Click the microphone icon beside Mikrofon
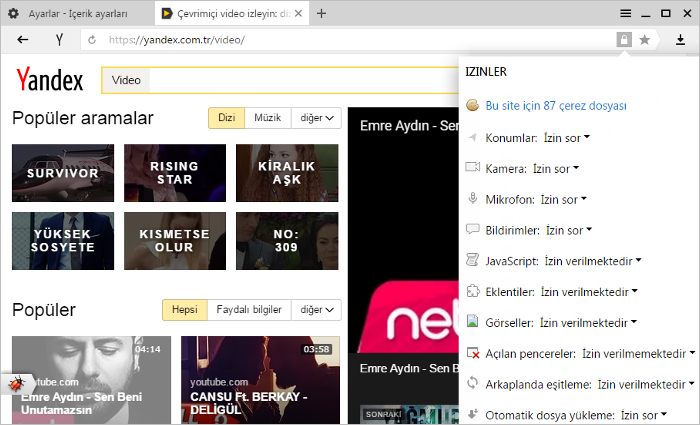Viewport: 700px width, 425px height. point(472,198)
